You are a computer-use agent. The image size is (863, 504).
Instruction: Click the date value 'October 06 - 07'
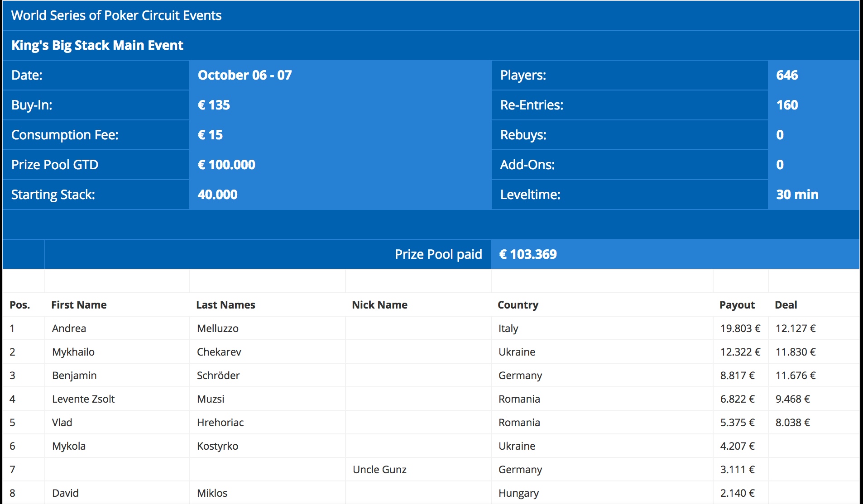pyautogui.click(x=245, y=75)
